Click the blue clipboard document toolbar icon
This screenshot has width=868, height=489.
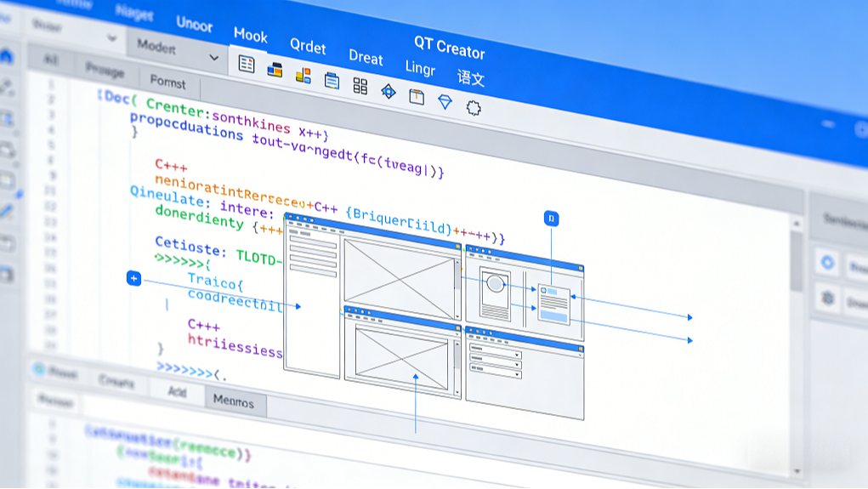pyautogui.click(x=332, y=81)
